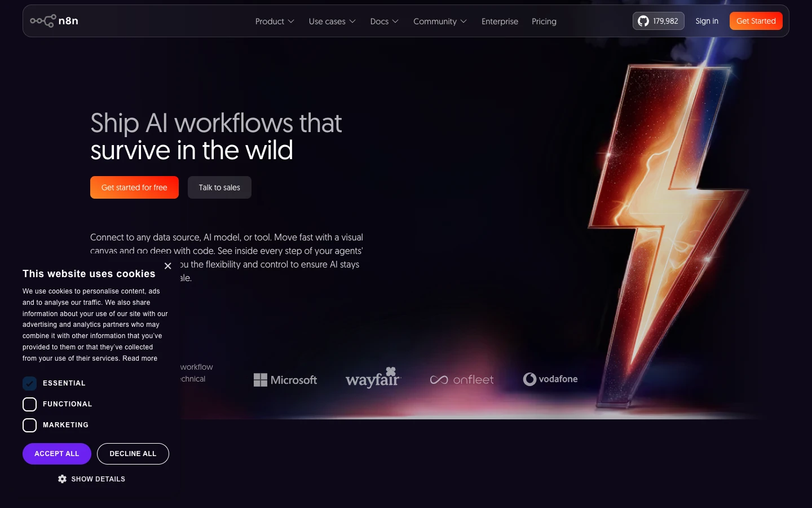Expand the Product menu

coord(275,21)
